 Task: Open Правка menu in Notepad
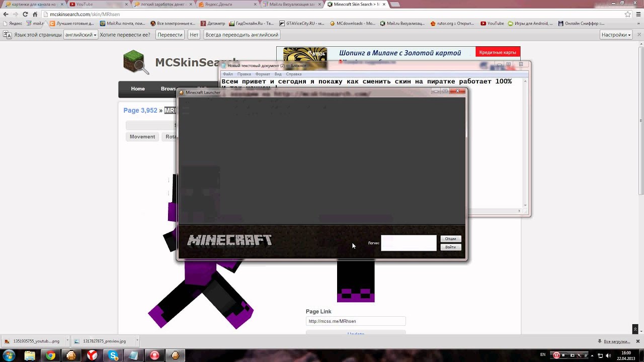tap(244, 74)
